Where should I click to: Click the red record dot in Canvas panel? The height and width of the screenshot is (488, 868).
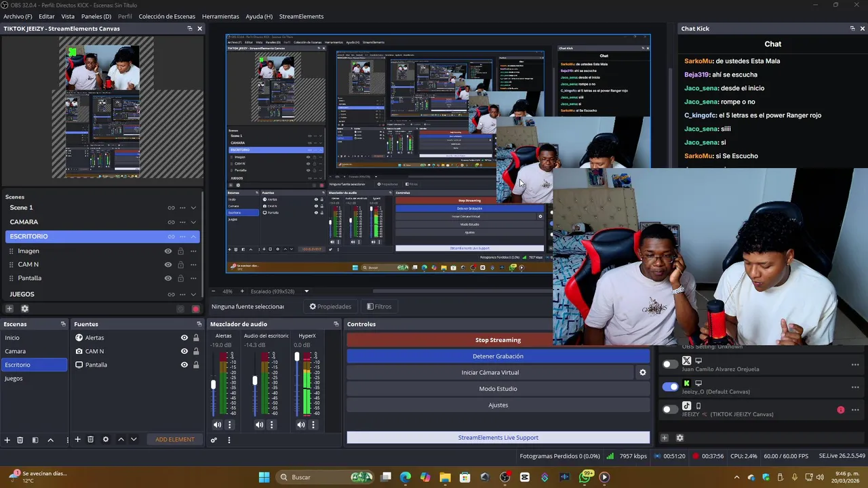point(195,309)
